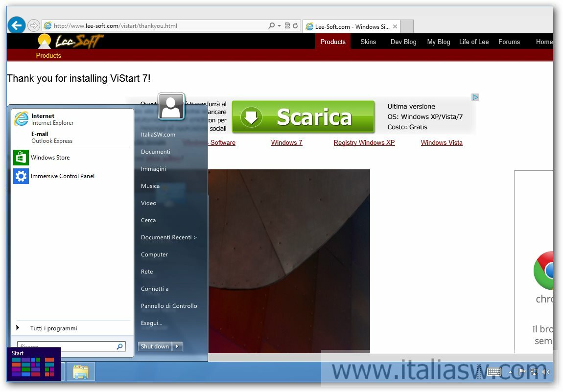The height and width of the screenshot is (392, 563).
Task: Open the Dev Blog nav item
Action: click(x=403, y=42)
